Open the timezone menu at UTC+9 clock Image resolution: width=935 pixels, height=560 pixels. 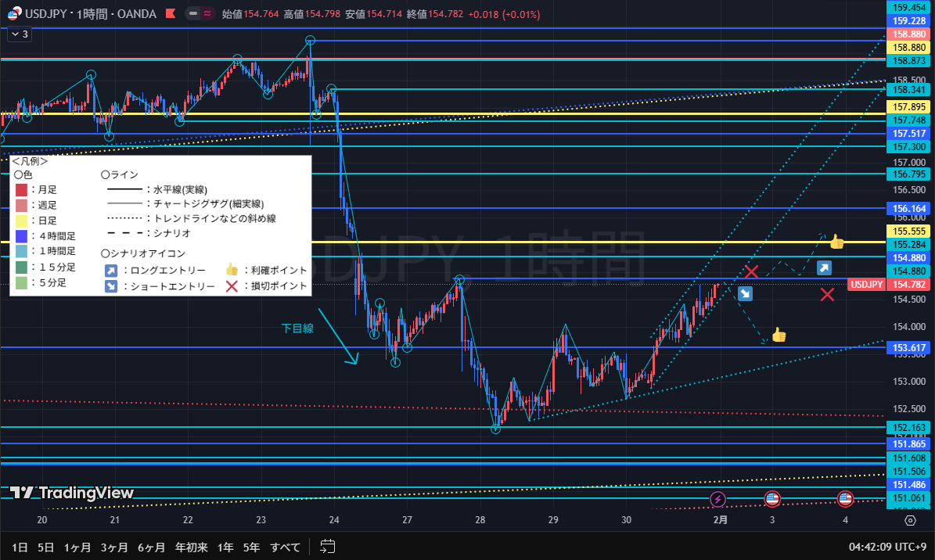(x=886, y=547)
